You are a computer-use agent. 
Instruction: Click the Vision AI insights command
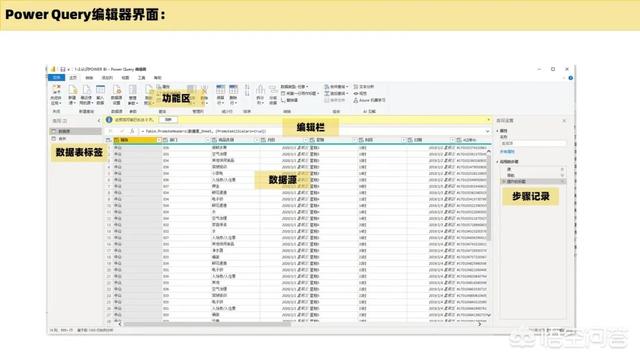coord(360,93)
